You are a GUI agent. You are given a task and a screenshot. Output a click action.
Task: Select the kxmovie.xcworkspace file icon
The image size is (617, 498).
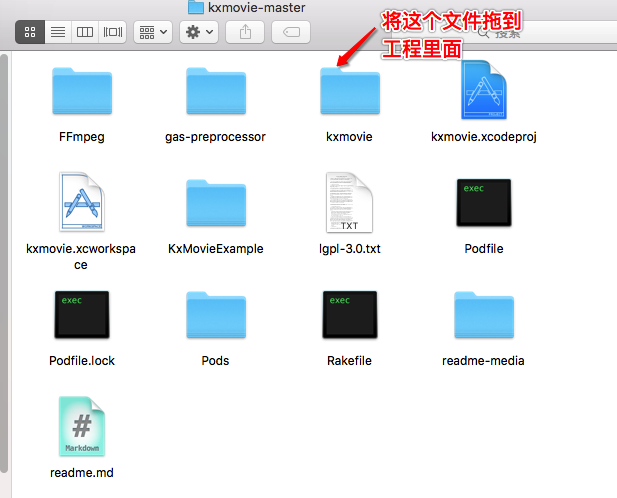pyautogui.click(x=82, y=202)
